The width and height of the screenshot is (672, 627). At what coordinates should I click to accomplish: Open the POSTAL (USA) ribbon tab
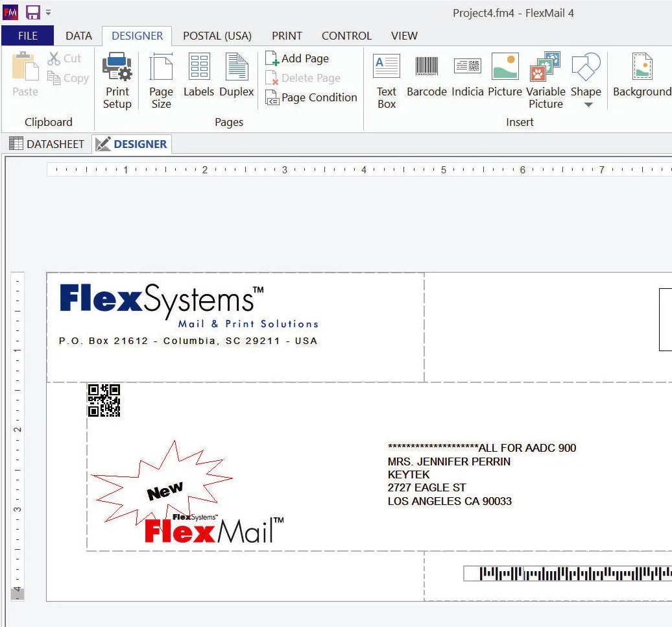217,36
